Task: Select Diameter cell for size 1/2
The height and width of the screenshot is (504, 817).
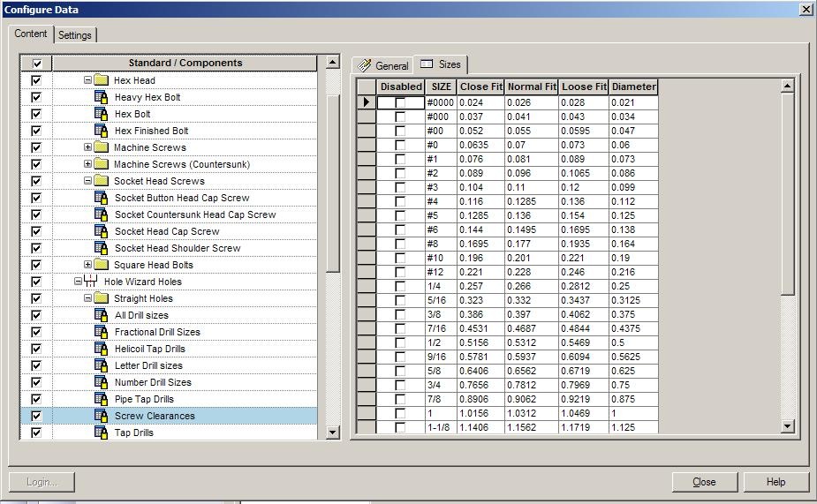Action: click(x=633, y=342)
